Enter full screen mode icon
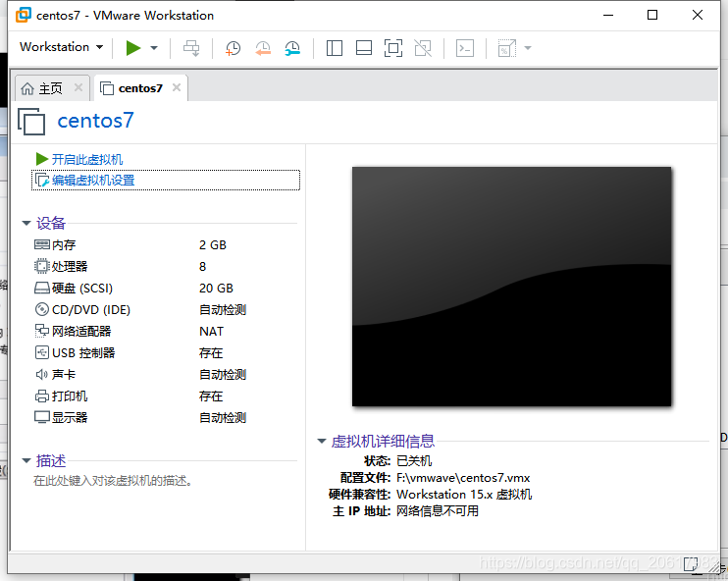Image resolution: width=728 pixels, height=581 pixels. pyautogui.click(x=393, y=48)
